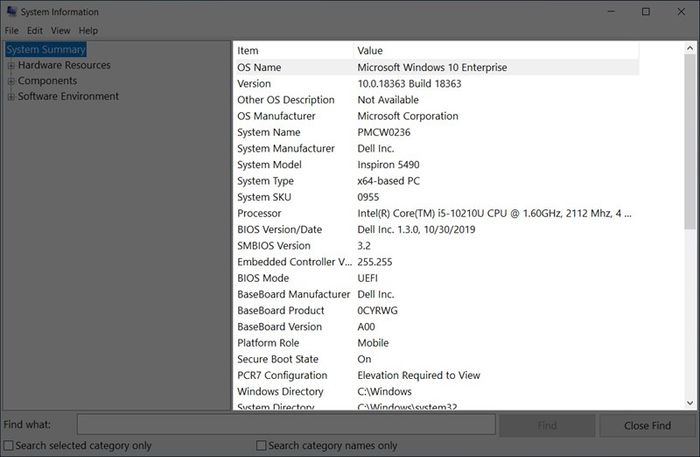700x457 pixels.
Task: Enable Search category names only checkbox
Action: coord(261,445)
